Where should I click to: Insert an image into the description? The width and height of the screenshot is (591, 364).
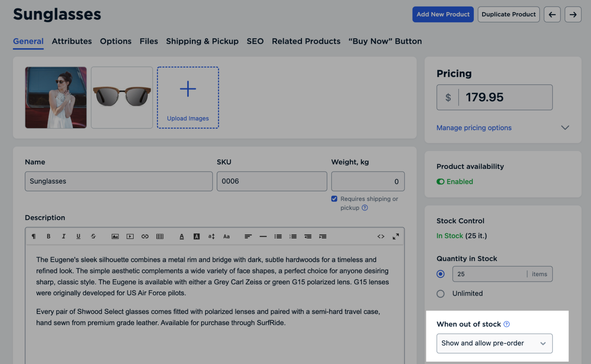point(115,236)
